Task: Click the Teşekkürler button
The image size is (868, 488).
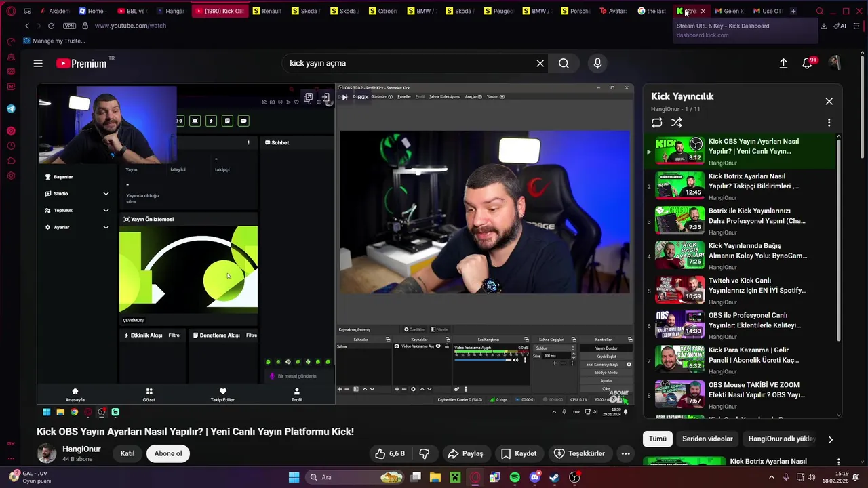Action: click(x=579, y=453)
